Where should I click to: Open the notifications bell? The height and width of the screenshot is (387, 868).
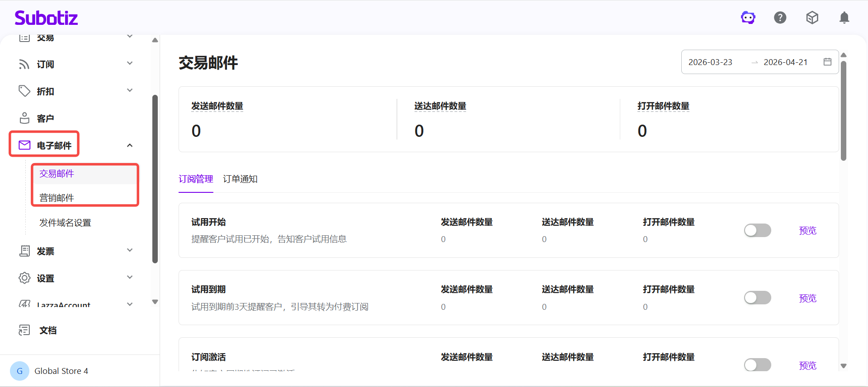[844, 18]
